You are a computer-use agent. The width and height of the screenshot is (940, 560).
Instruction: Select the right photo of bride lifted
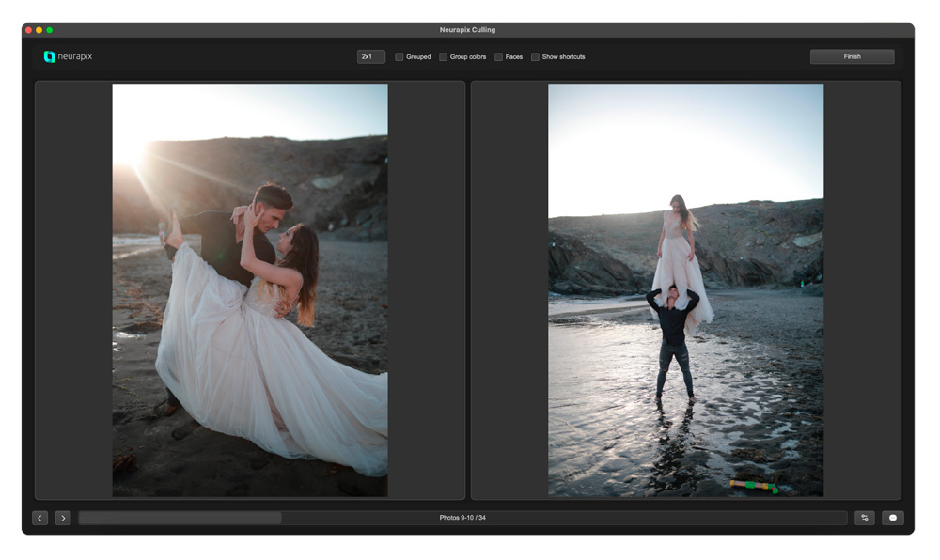click(x=685, y=289)
